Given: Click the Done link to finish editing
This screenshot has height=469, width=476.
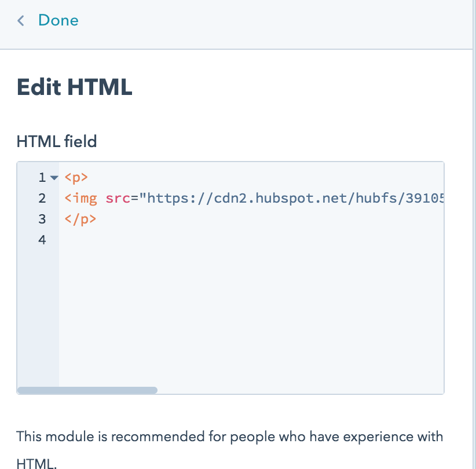Looking at the screenshot, I should pyautogui.click(x=58, y=20).
